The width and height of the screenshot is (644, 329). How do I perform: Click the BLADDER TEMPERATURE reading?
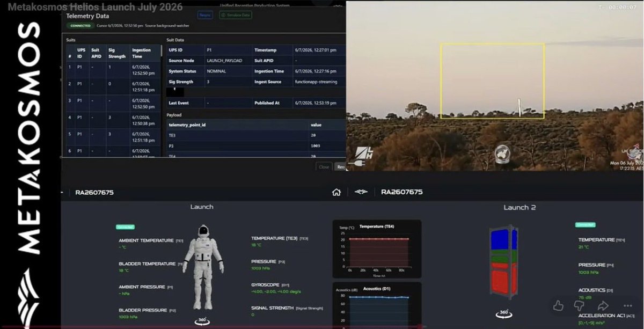(151, 267)
